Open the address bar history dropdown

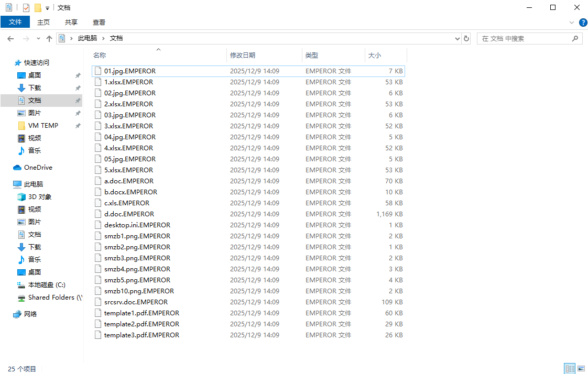click(457, 39)
